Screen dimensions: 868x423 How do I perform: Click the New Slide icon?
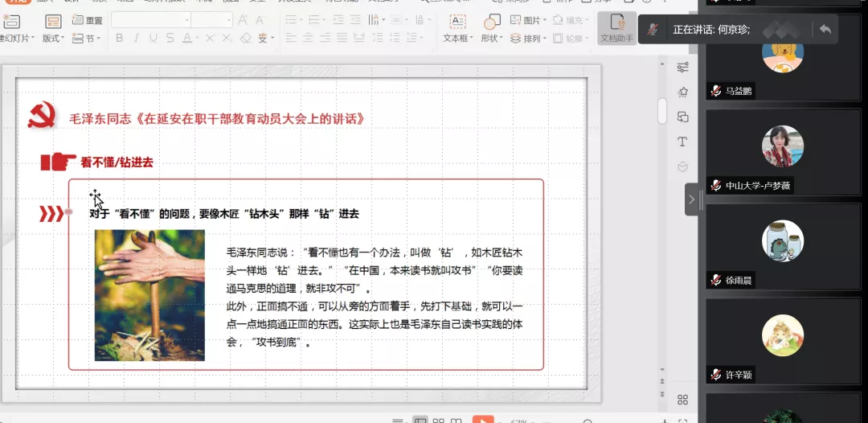[11, 21]
